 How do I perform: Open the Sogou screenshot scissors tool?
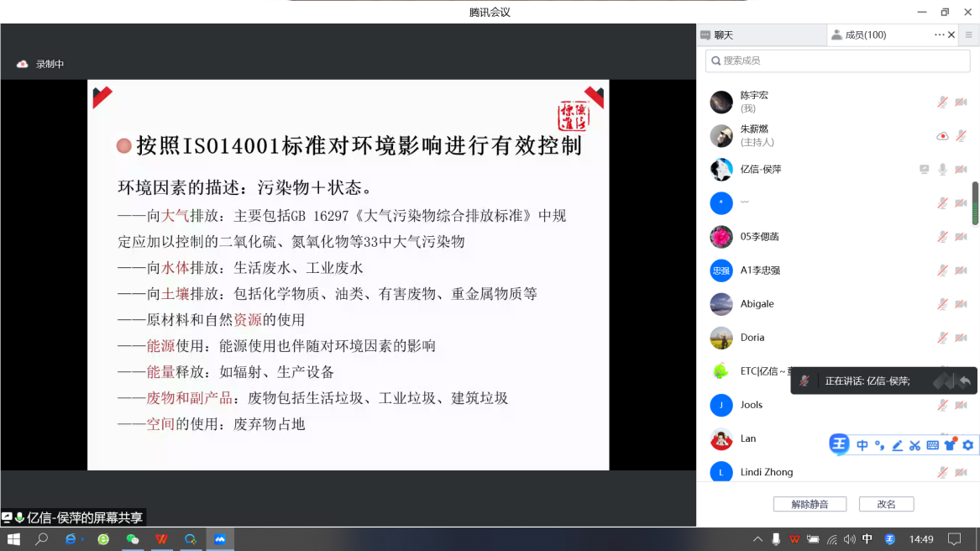(x=917, y=444)
